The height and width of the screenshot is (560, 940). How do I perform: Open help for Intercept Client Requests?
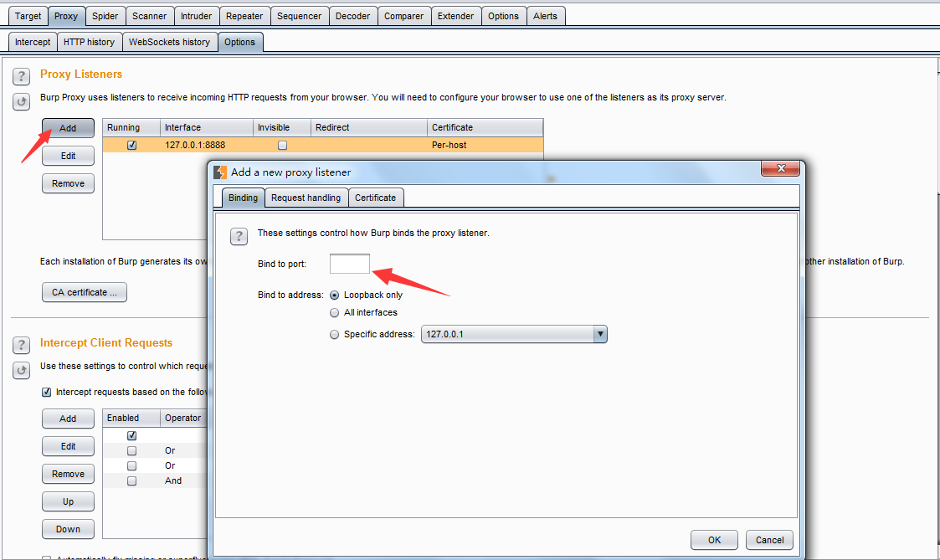21,345
